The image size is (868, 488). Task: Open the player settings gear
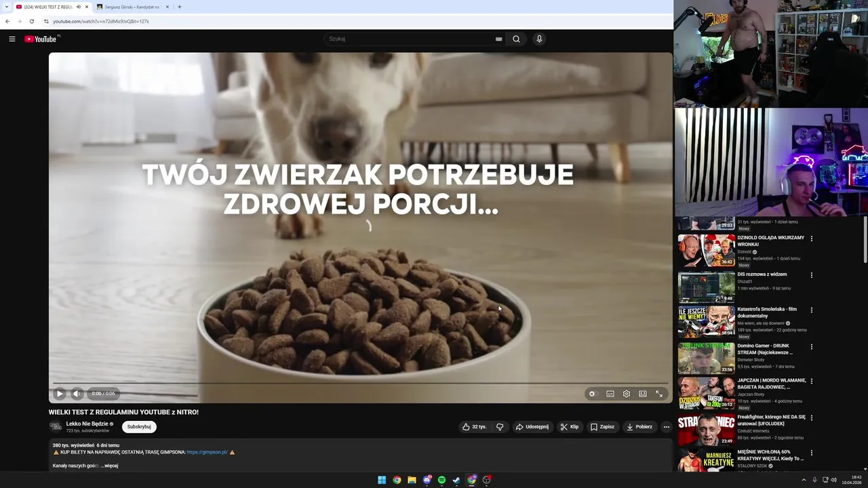coord(627,393)
